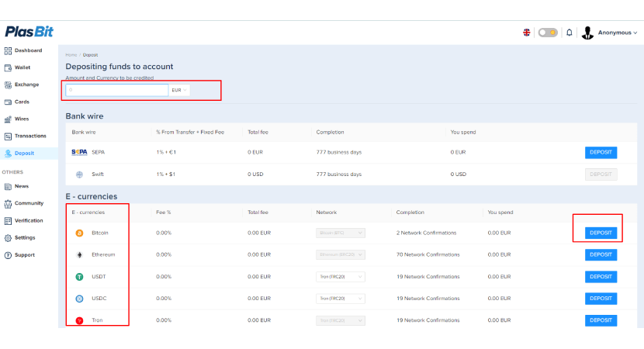Click the Wires icon
The width and height of the screenshot is (644, 349).
[x=8, y=119]
